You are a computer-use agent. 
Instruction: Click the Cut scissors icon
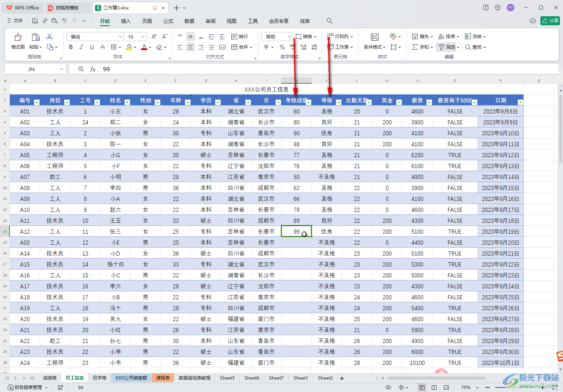point(49,37)
